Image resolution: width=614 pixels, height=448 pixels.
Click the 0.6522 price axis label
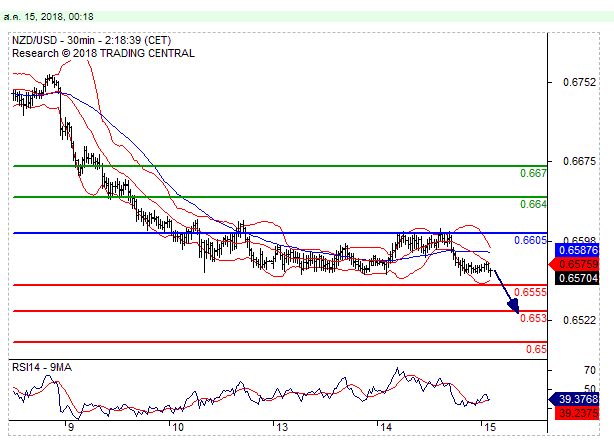click(x=579, y=320)
